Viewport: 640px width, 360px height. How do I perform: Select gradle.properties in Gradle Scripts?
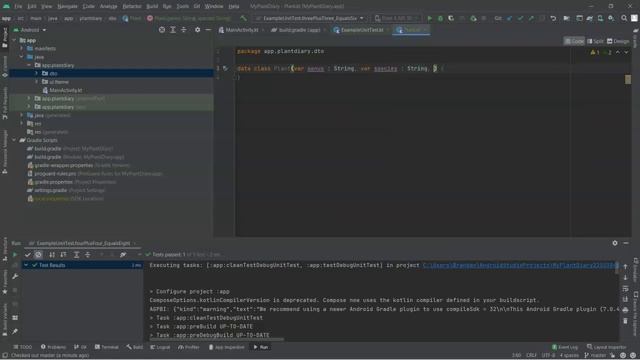pyautogui.click(x=71, y=182)
